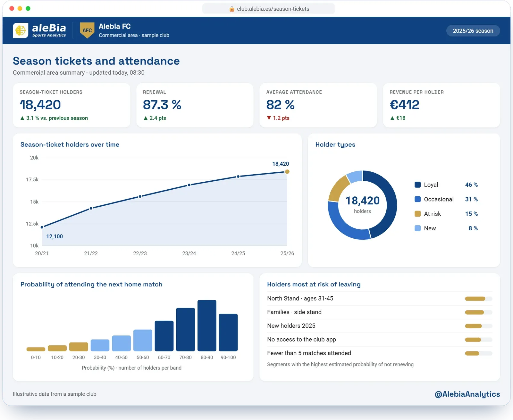
Task: Click the gold 25/26 data point marker
Action: pos(287,172)
